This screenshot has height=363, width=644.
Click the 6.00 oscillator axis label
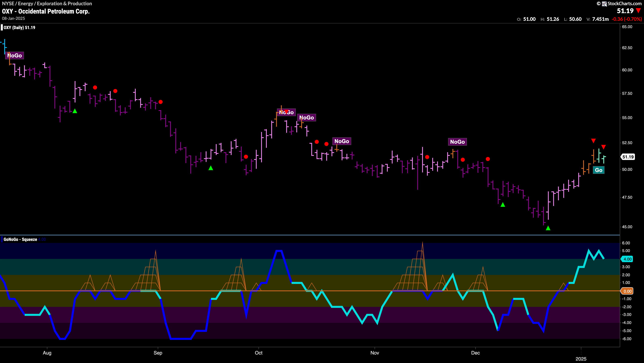pos(626,243)
